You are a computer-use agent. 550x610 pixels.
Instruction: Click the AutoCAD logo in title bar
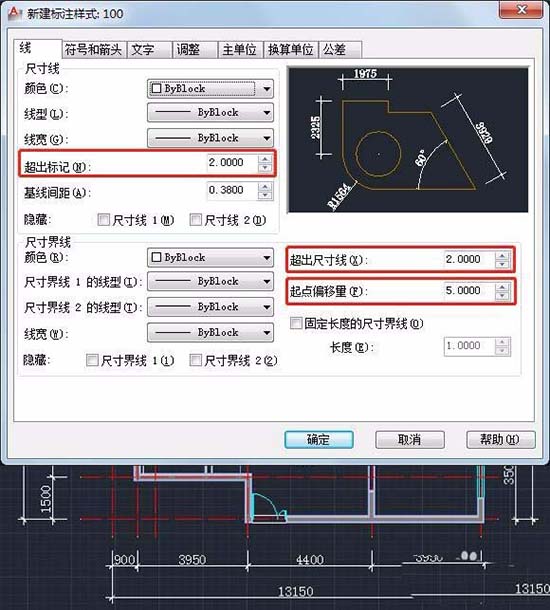click(x=15, y=14)
